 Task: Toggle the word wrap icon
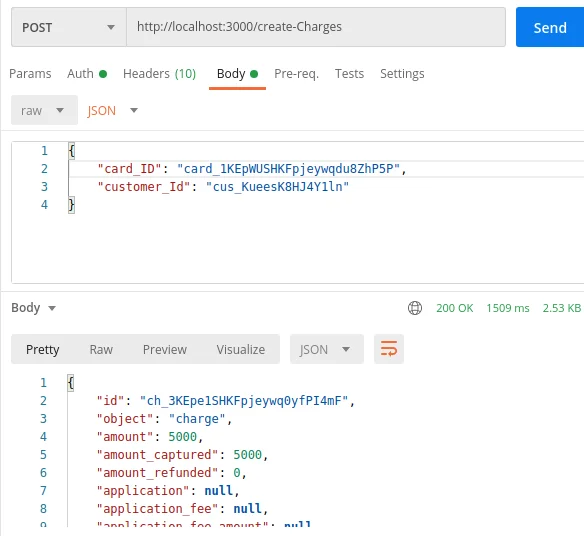(388, 349)
